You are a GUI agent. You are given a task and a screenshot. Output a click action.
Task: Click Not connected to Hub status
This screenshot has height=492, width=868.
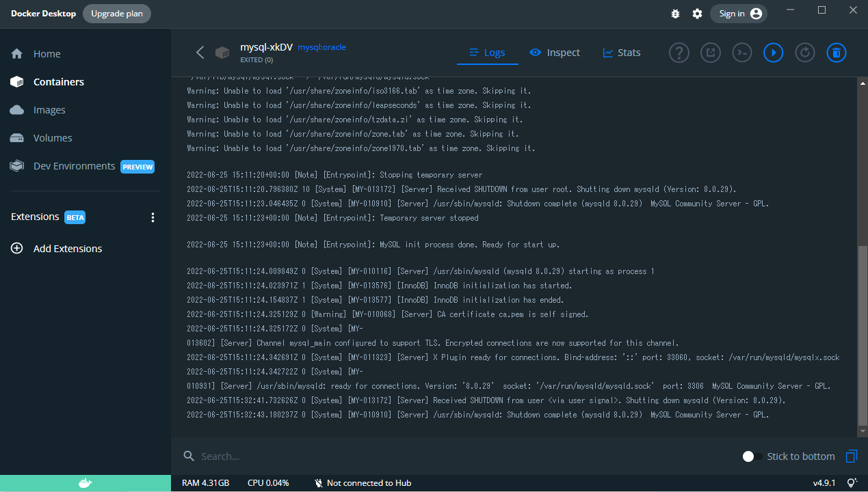click(363, 483)
